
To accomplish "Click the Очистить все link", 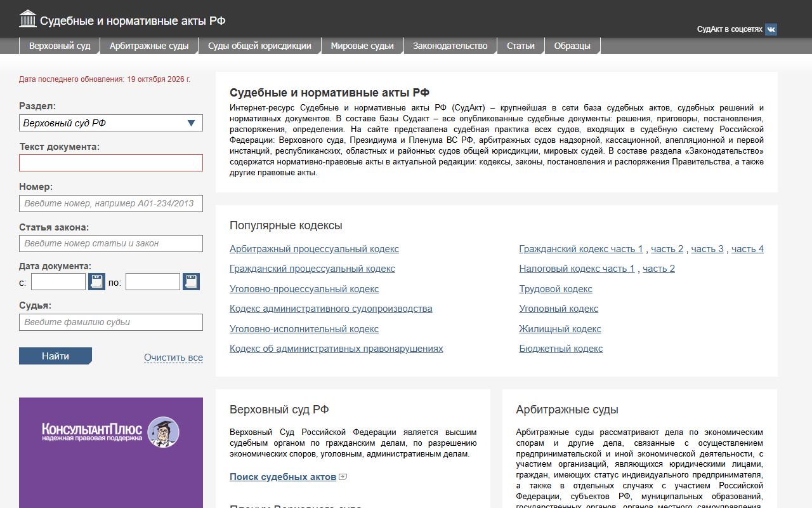I will (x=173, y=358).
